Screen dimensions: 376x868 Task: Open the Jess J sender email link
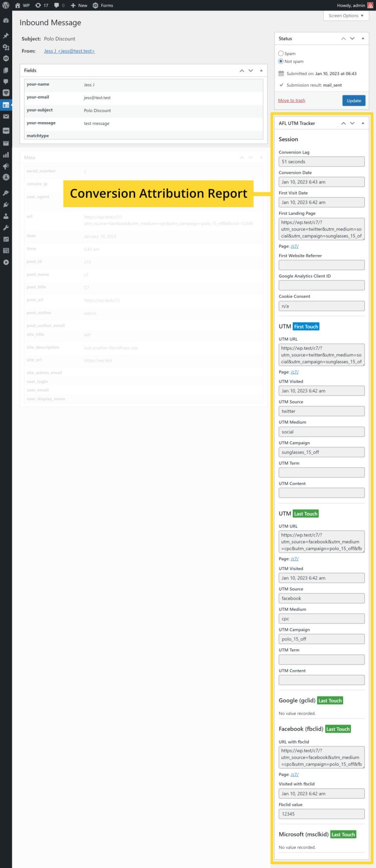(x=70, y=51)
